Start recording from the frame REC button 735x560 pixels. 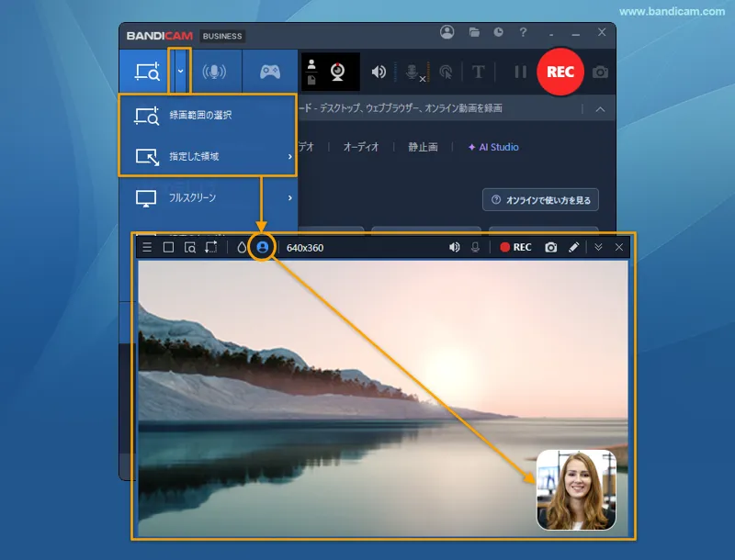pyautogui.click(x=515, y=247)
